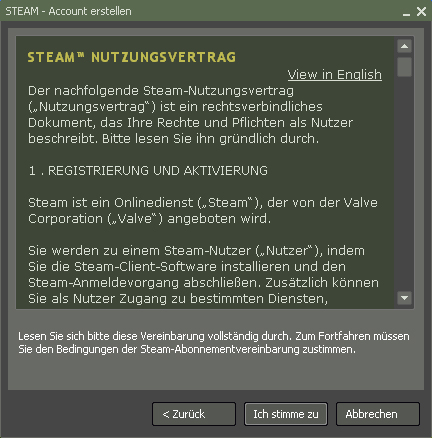
Task: Click the trademark symbol after STEAM heading
Action: click(x=81, y=54)
